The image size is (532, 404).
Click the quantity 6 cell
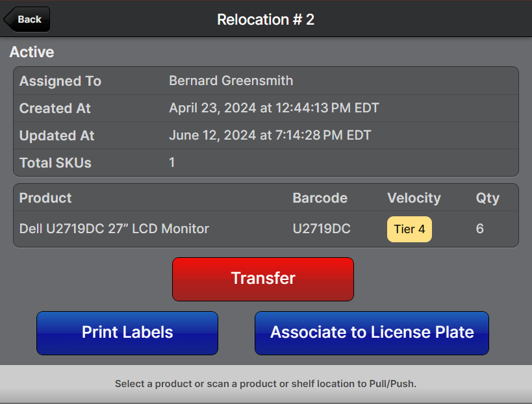[x=480, y=229]
